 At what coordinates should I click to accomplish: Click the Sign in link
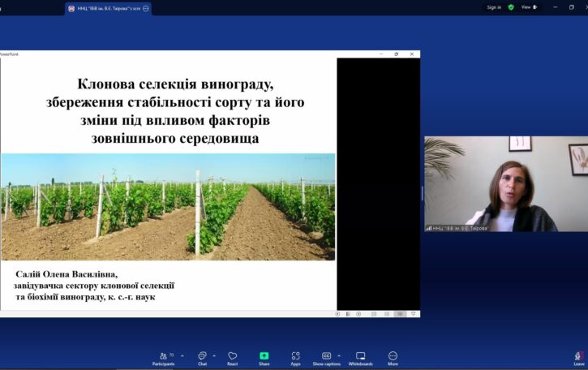pos(494,7)
